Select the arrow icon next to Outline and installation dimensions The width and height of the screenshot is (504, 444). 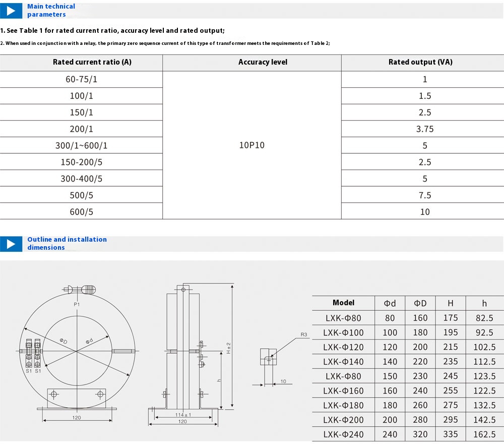tap(11, 243)
